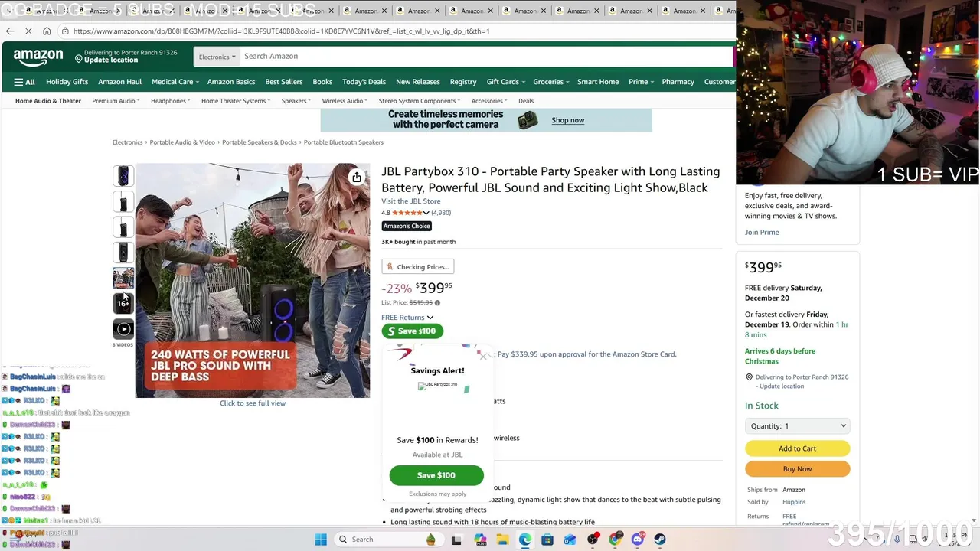Click Update location in header
This screenshot has width=980, height=551.
coord(111,60)
